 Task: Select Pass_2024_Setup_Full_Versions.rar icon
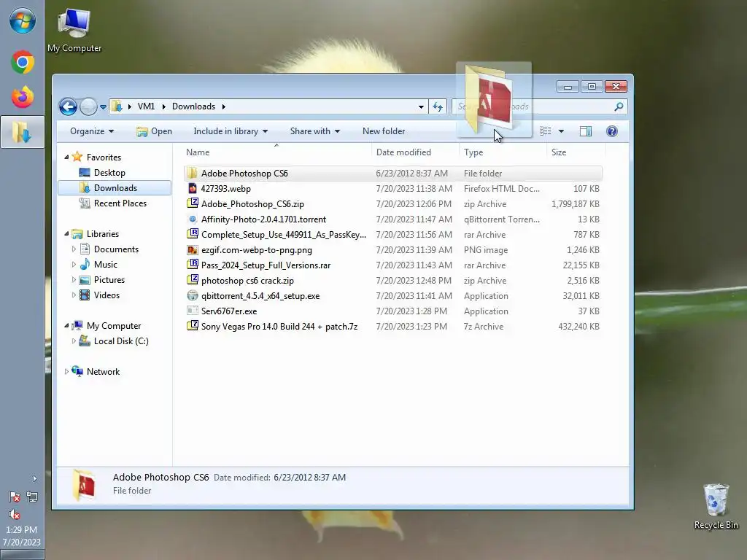coord(192,265)
